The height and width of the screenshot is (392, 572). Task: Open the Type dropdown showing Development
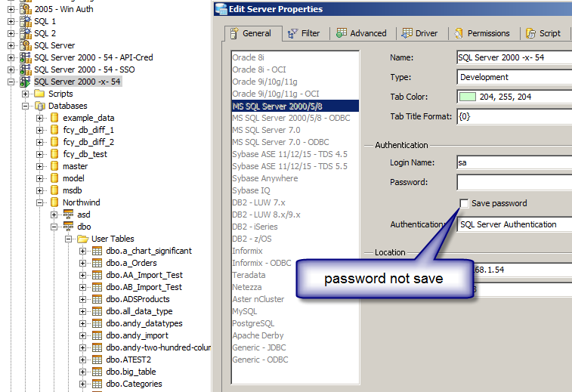pos(515,77)
